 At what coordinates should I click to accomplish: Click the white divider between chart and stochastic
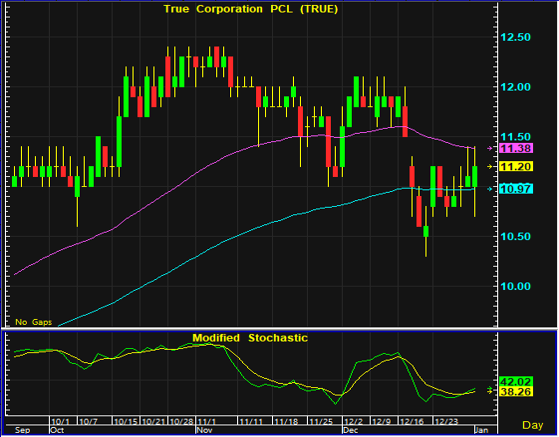coord(280,329)
